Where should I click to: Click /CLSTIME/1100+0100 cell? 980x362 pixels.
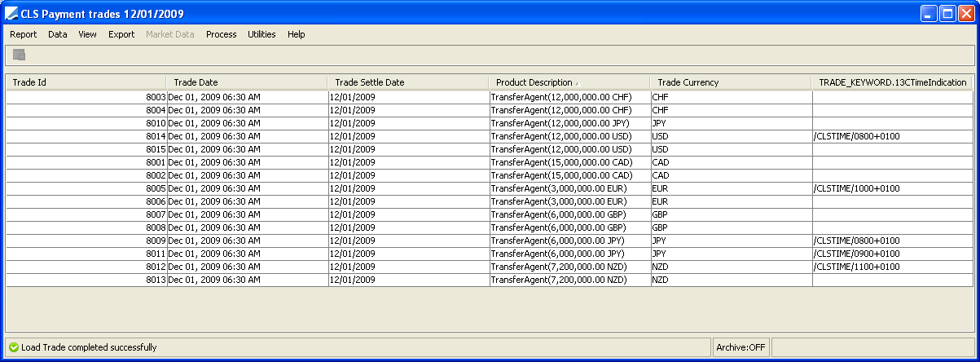[x=892, y=267]
